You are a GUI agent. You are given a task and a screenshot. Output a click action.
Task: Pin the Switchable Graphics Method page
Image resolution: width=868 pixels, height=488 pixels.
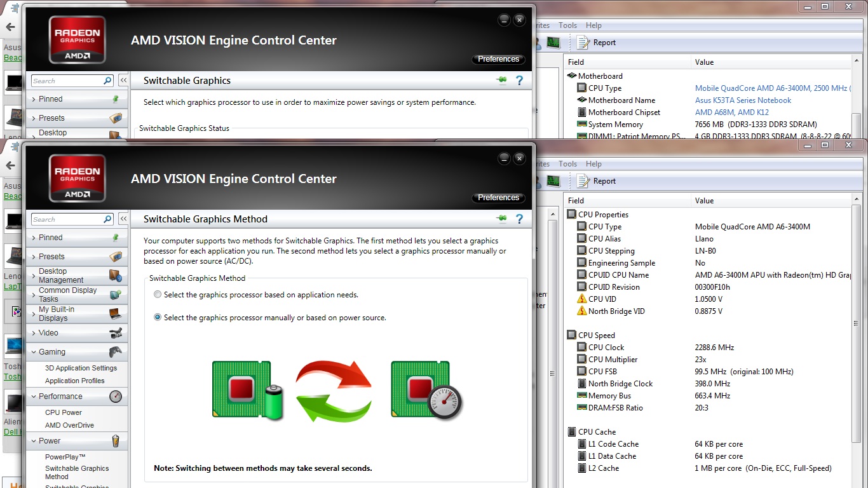click(x=502, y=219)
